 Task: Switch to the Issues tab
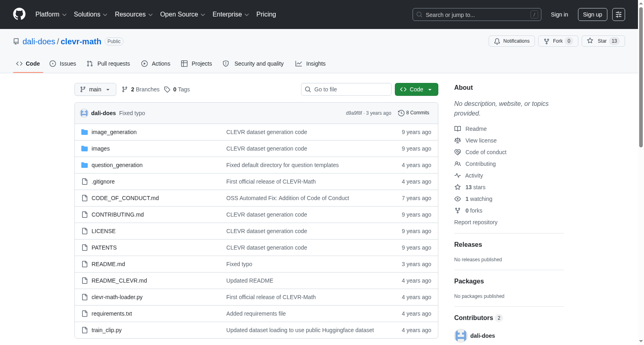63,64
